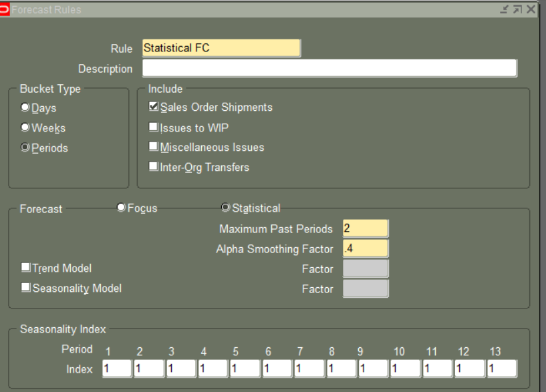
Task: Click the Period 1 seasonality index field
Action: 116,368
